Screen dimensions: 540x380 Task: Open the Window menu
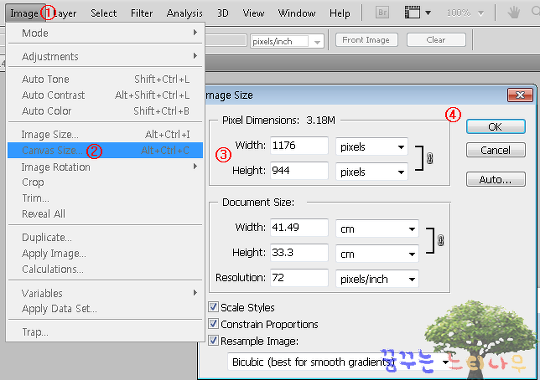point(297,13)
